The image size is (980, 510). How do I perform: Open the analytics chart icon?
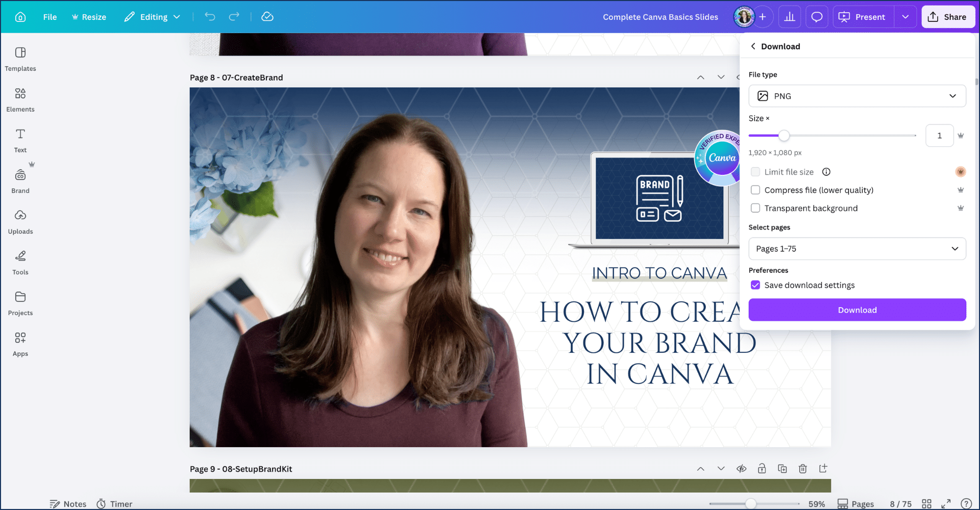coord(790,17)
